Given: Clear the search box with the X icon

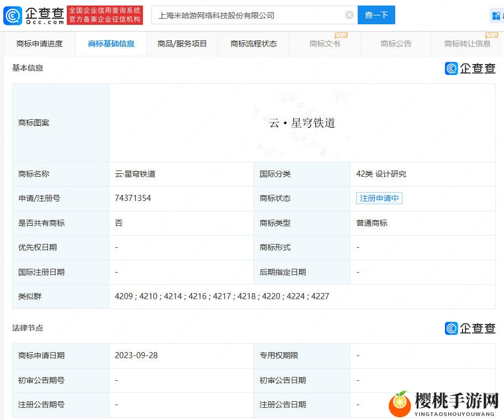Looking at the screenshot, I should (349, 15).
